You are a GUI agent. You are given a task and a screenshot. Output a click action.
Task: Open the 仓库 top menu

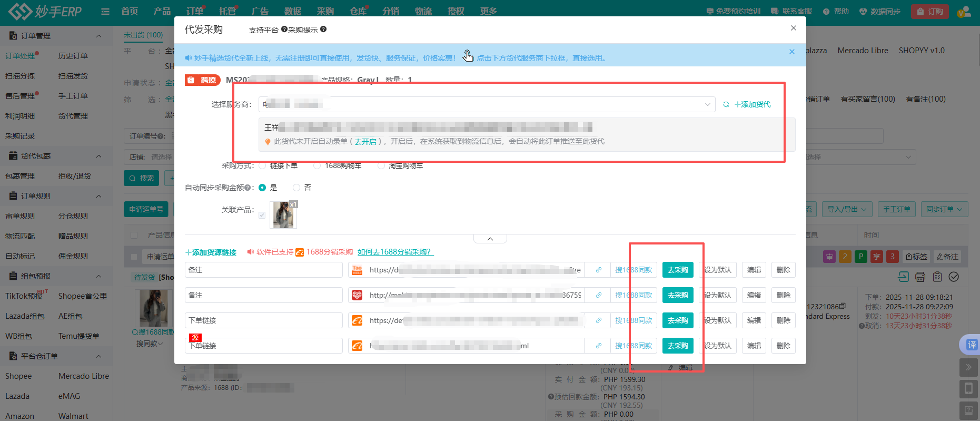point(358,12)
